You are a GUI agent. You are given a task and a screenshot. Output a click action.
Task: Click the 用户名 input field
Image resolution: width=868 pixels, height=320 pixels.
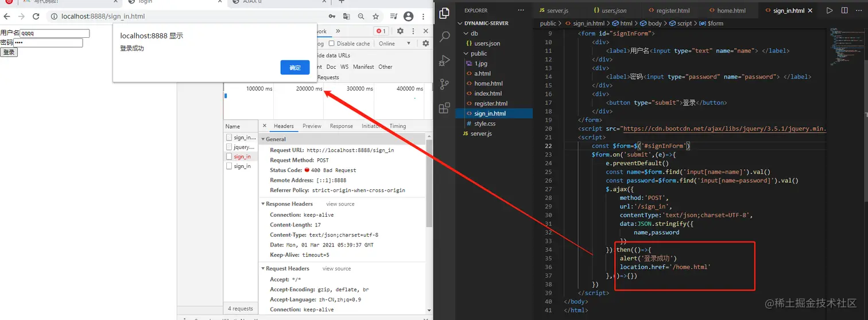tap(55, 33)
